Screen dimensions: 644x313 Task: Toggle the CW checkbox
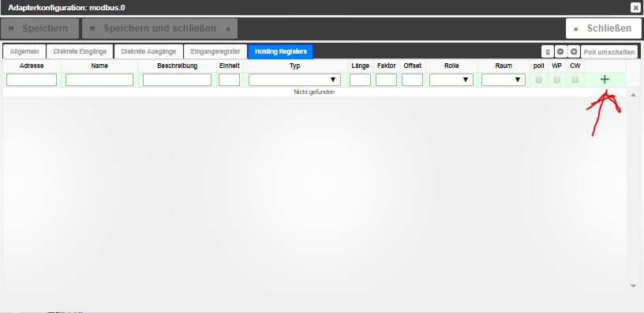575,80
